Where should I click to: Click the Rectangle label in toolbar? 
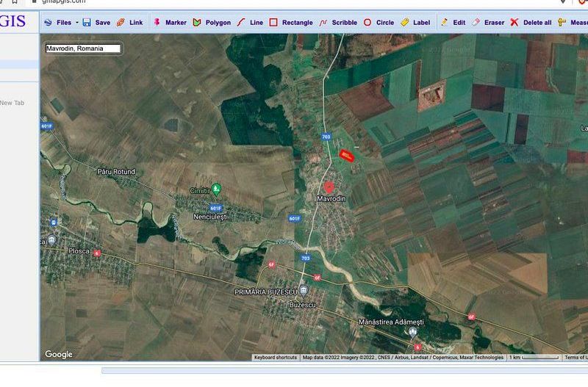pyautogui.click(x=298, y=23)
